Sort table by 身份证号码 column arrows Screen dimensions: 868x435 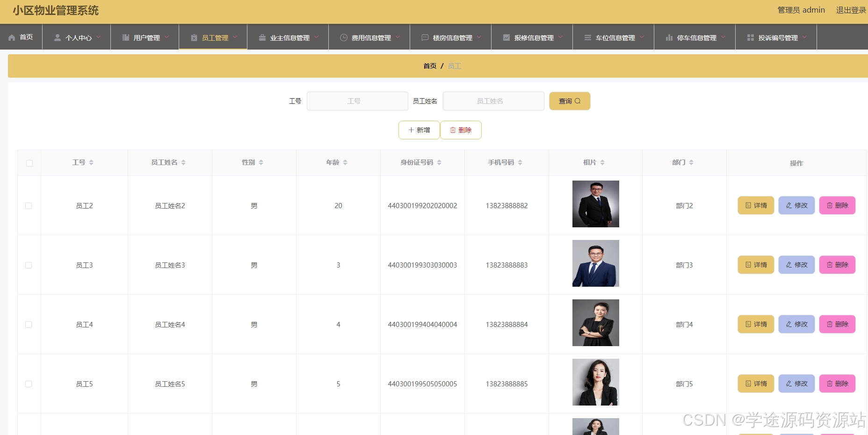439,162
